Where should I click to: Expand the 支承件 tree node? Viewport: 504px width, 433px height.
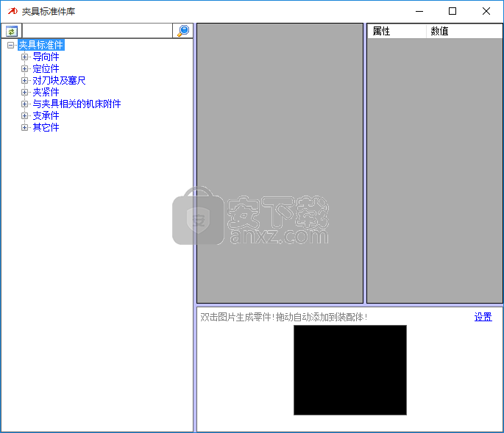(24, 115)
